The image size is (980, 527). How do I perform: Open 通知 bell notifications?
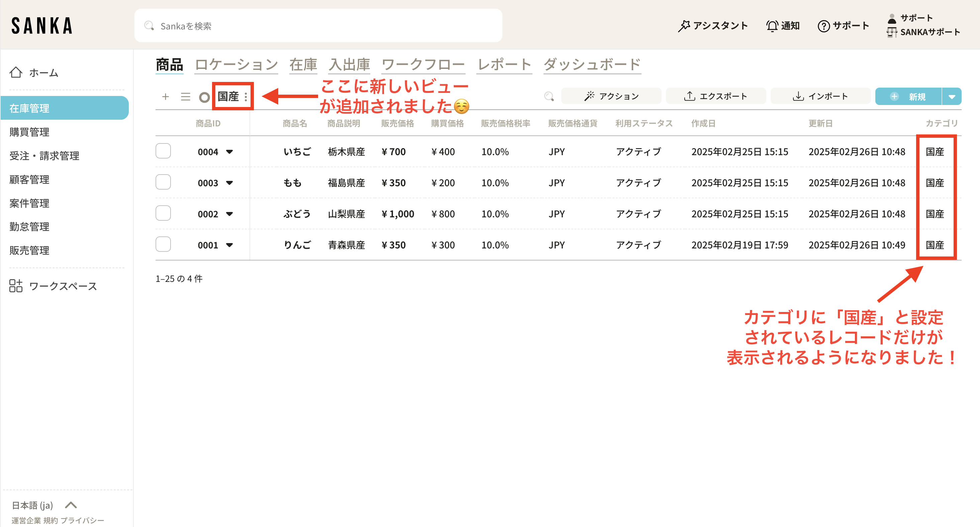click(x=772, y=26)
